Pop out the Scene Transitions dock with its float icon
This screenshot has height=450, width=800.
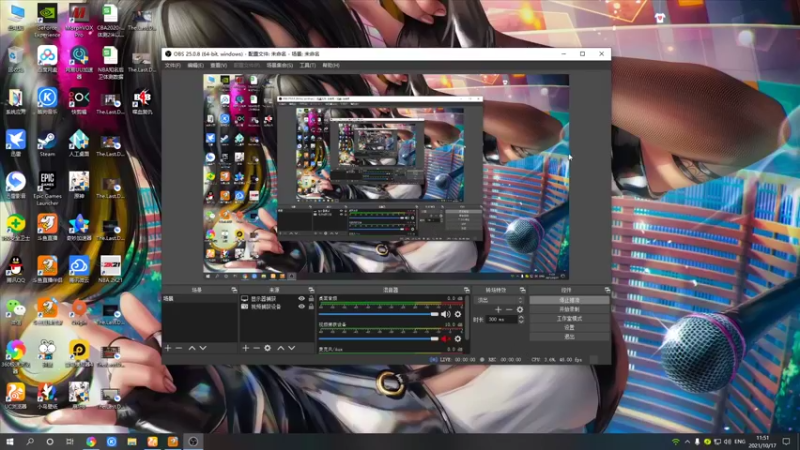[522, 290]
